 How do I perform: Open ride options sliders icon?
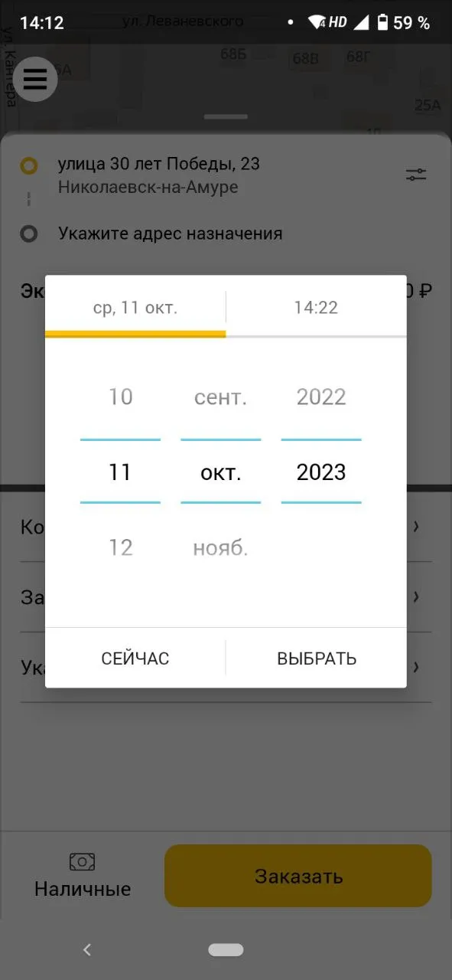pos(416,175)
